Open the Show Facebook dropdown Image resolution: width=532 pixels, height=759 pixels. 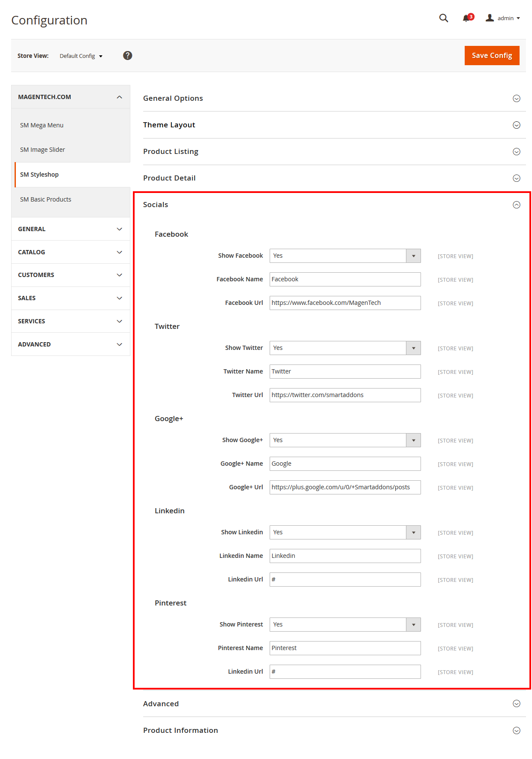pos(345,256)
